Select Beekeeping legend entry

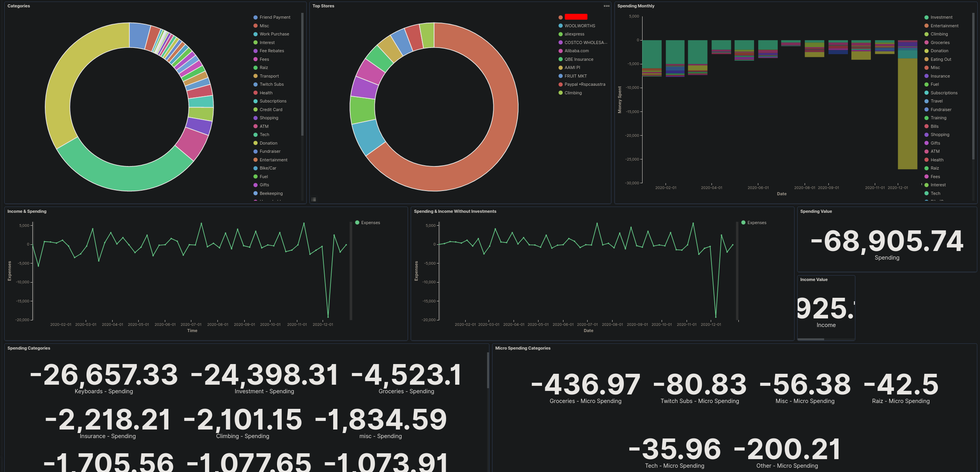(x=271, y=193)
